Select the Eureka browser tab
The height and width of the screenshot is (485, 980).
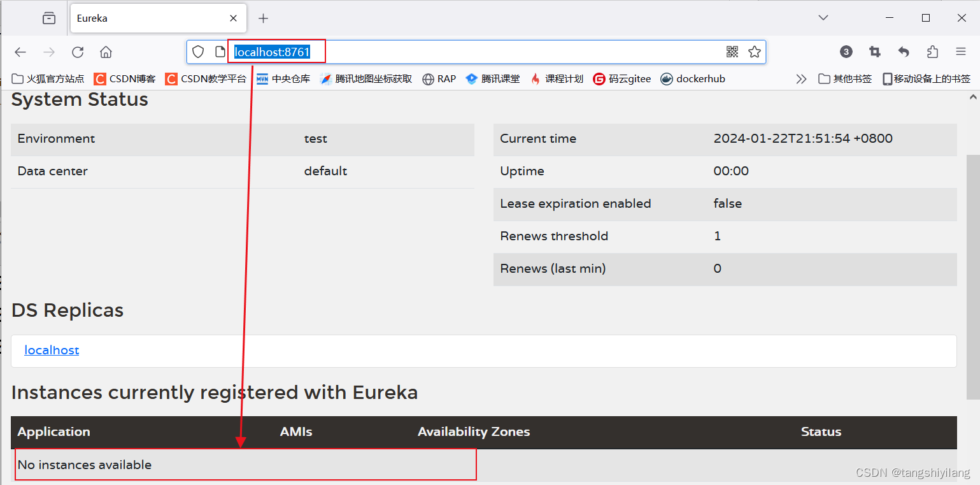[157, 18]
